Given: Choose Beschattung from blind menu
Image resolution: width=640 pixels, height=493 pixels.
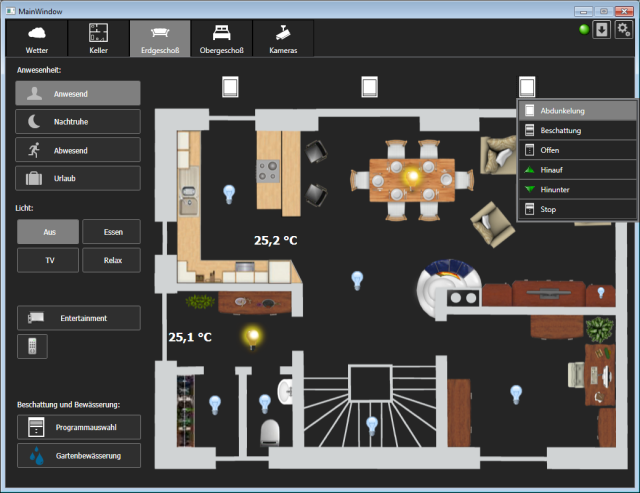Looking at the screenshot, I should click(577, 130).
